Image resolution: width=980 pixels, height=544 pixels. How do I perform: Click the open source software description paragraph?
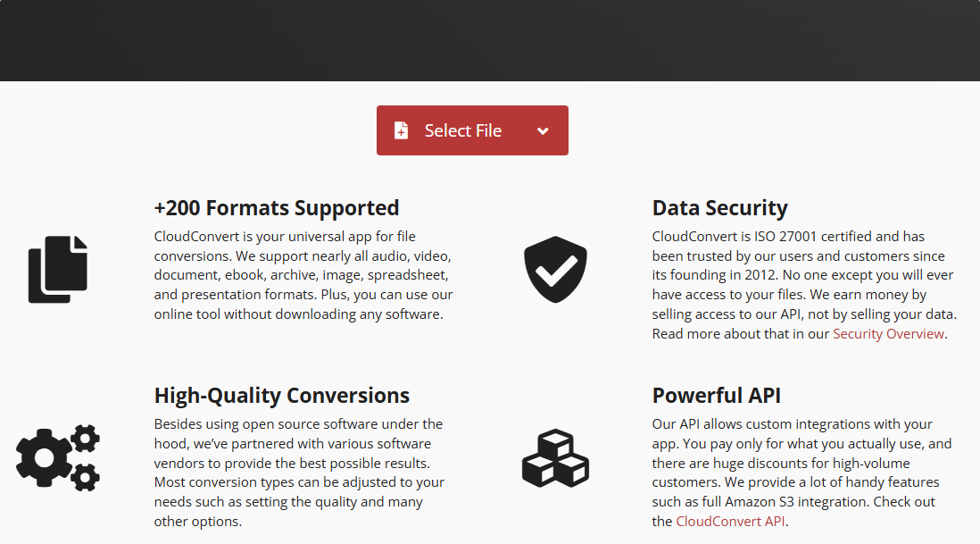[299, 473]
